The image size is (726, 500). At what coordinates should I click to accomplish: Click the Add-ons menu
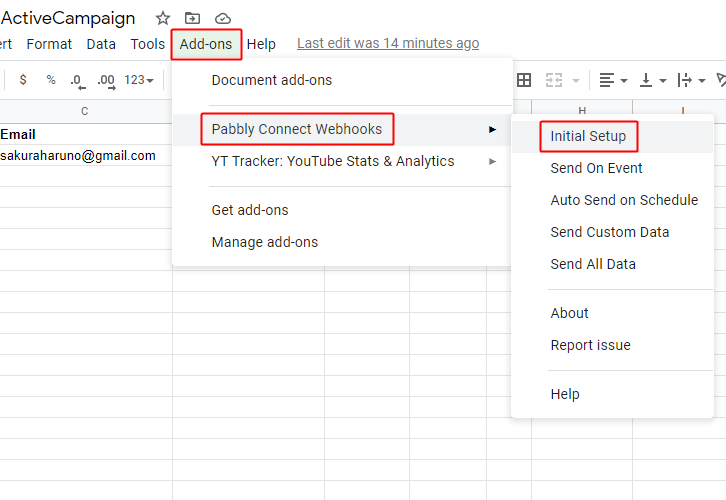pos(206,44)
